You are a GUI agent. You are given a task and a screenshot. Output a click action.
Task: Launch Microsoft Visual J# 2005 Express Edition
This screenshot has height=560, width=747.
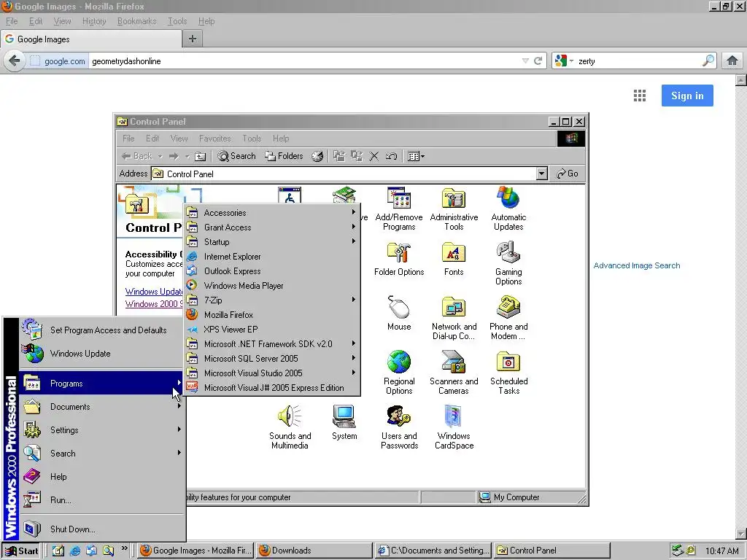(271, 388)
